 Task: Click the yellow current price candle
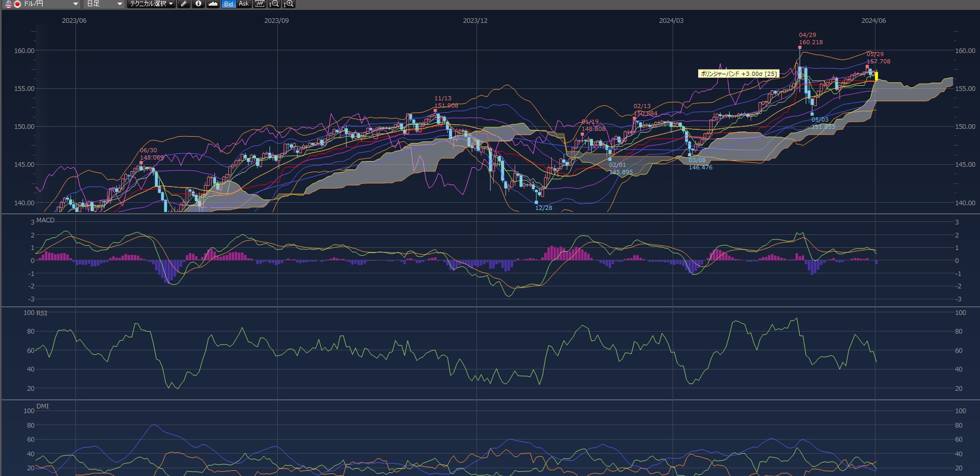[876, 76]
